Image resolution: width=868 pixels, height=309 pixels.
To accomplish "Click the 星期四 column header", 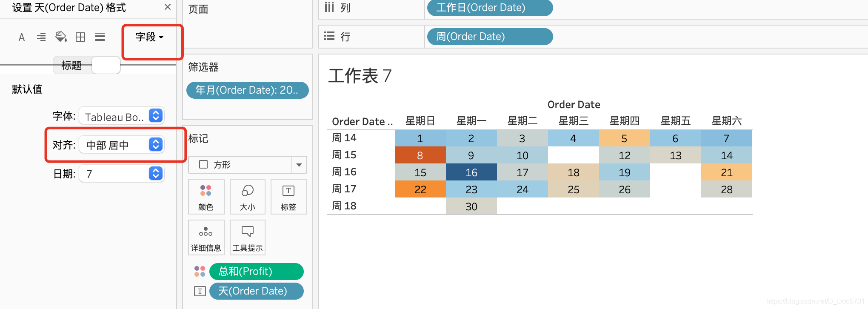I will pos(624,121).
